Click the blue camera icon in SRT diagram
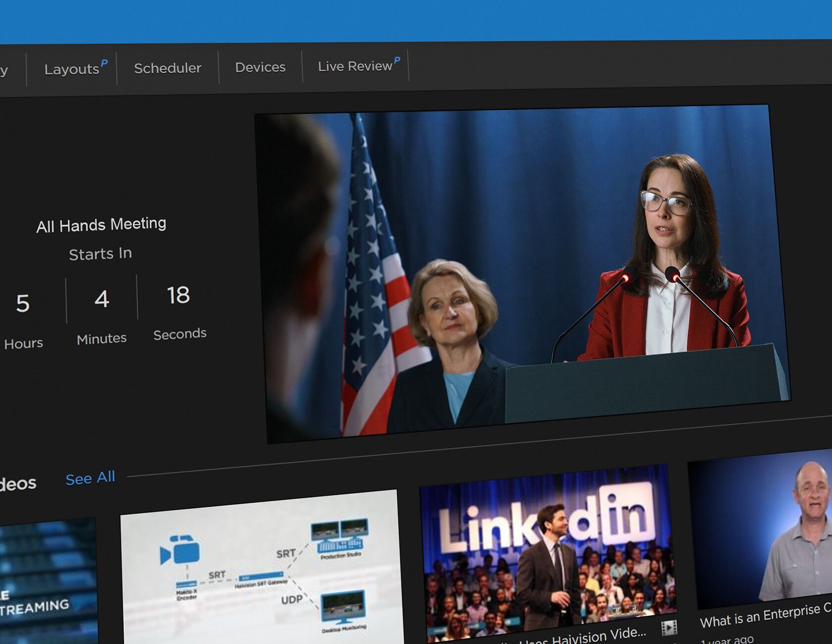 tap(180, 549)
